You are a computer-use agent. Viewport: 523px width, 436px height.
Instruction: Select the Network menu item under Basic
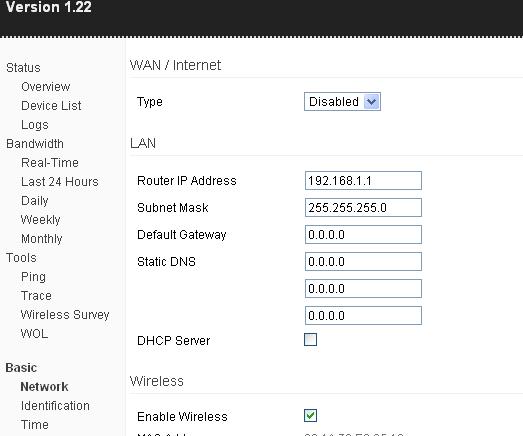[44, 387]
